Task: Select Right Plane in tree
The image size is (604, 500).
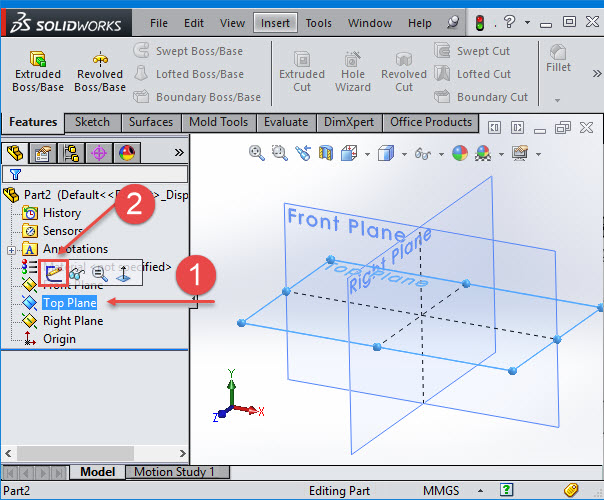Action: 73,321
